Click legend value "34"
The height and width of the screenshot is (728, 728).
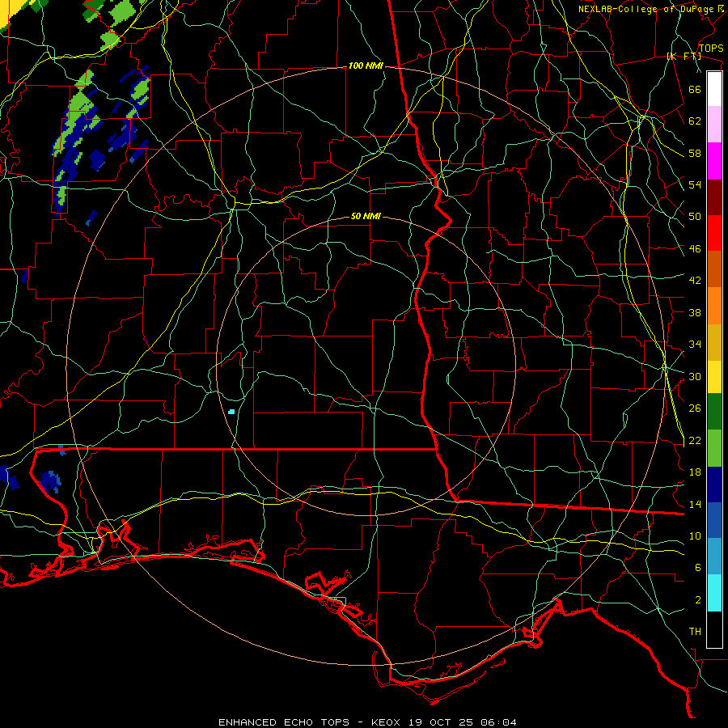coord(695,345)
